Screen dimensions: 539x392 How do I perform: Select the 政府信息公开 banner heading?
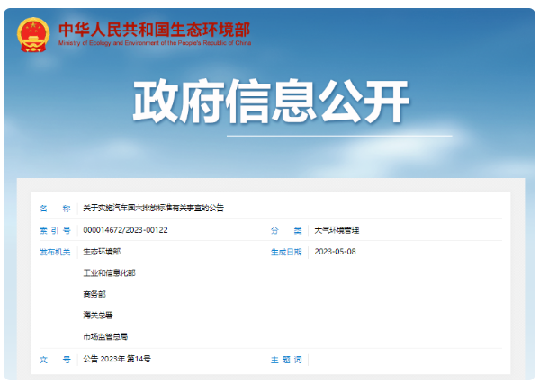click(271, 101)
